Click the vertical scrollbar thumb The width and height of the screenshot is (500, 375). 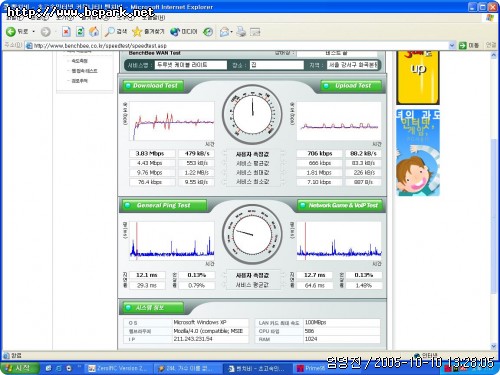point(494,217)
